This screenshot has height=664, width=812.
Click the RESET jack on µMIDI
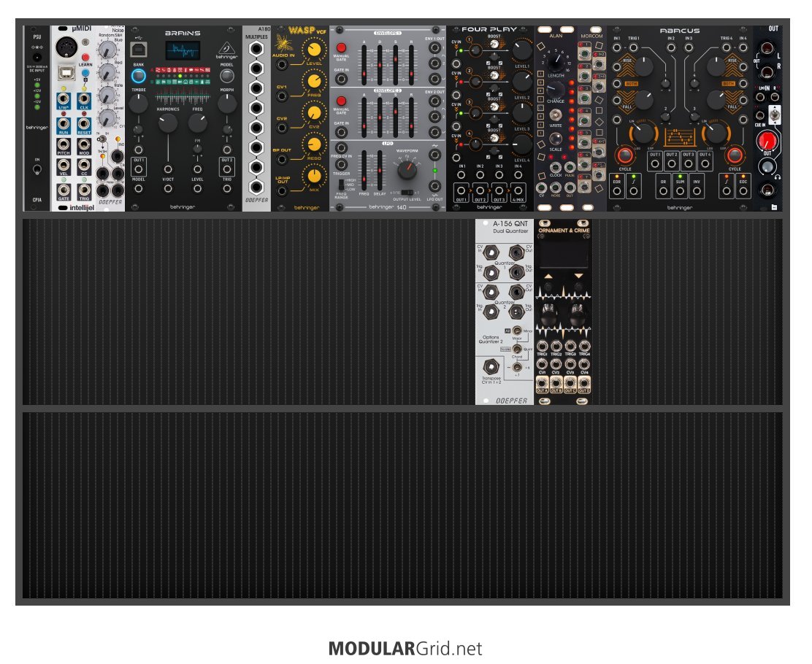click(x=84, y=123)
